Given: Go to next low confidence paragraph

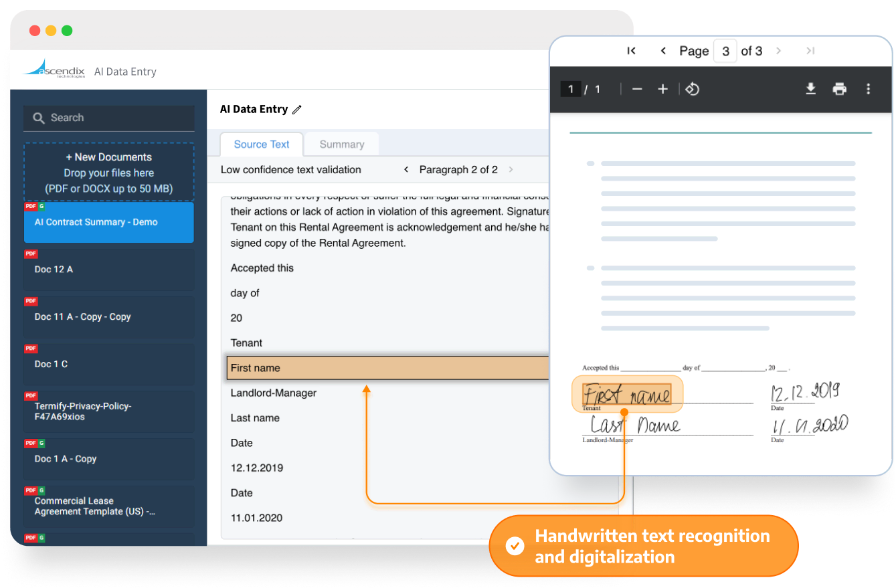Looking at the screenshot, I should 511,170.
